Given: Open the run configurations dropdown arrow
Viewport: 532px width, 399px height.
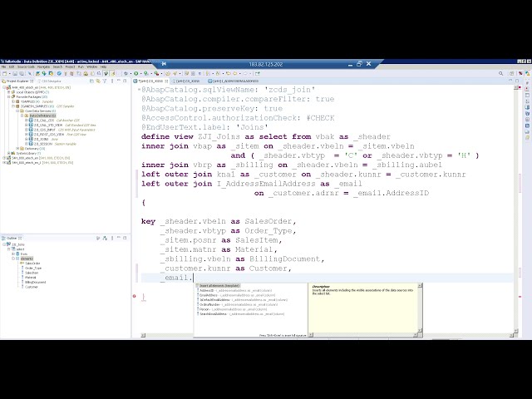Looking at the screenshot, I should [x=140, y=74].
